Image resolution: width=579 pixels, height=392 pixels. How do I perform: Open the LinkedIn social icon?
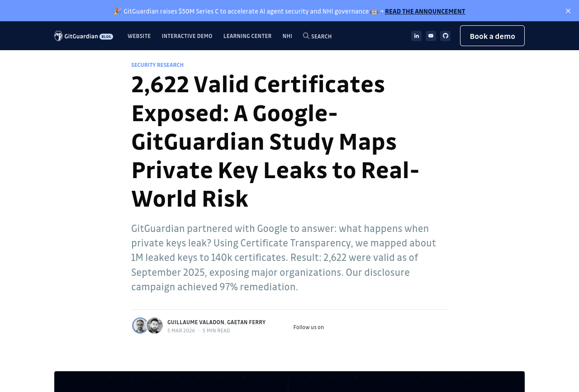pyautogui.click(x=416, y=36)
